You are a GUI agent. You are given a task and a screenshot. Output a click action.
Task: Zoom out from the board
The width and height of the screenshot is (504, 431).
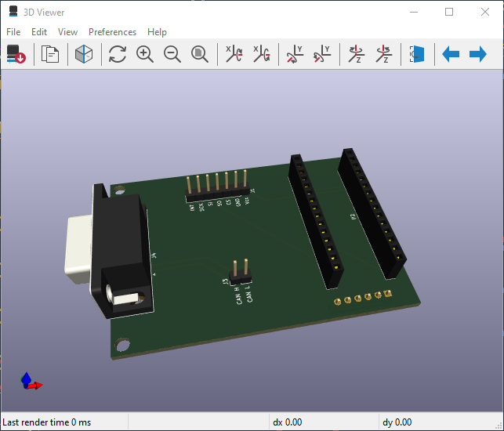pos(172,54)
